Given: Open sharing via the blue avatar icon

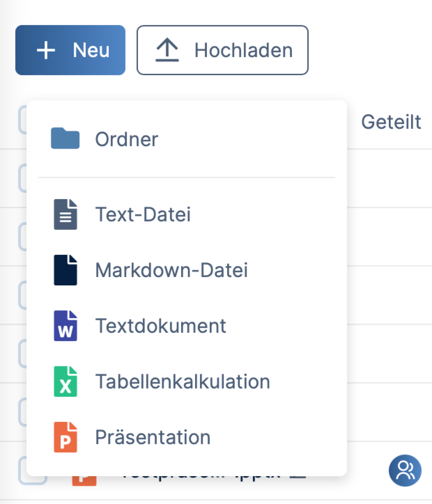Looking at the screenshot, I should pos(405,471).
